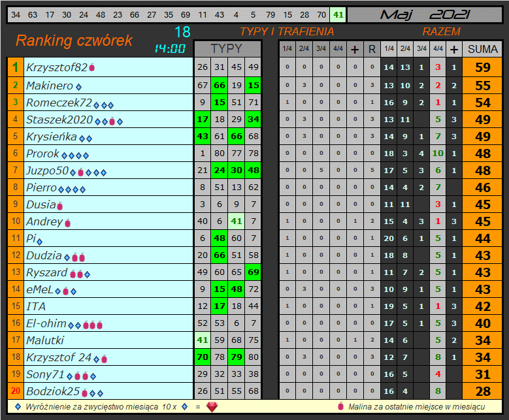Viewport: 509px width, 420px height.
Task: Click the sum 54 in Romeczek72's row
Action: (482, 103)
